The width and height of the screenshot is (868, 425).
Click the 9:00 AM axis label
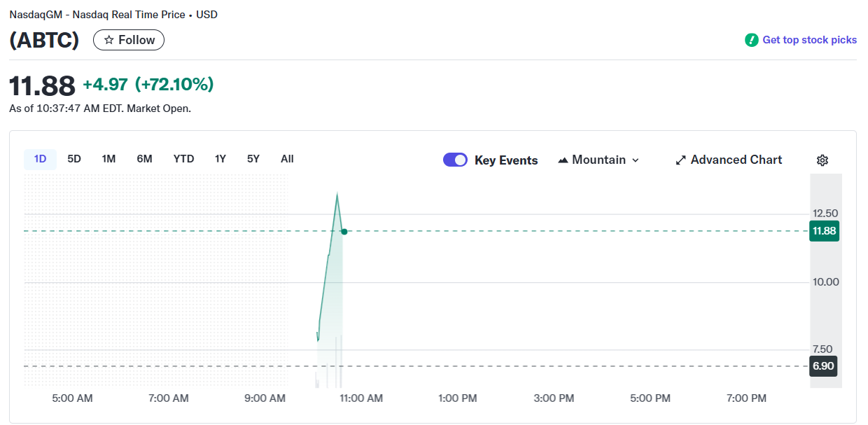click(265, 398)
